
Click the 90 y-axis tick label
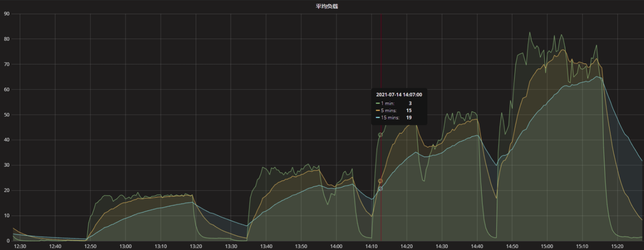tap(6, 14)
